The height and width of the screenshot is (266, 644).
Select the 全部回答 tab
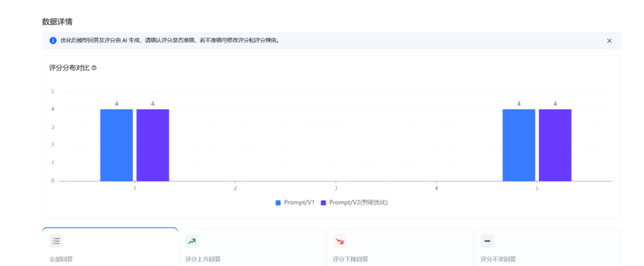[110, 247]
